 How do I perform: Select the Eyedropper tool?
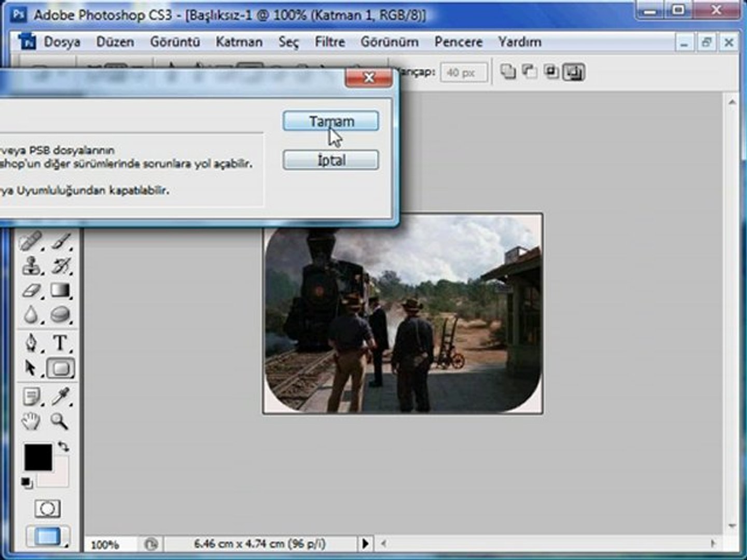click(61, 397)
